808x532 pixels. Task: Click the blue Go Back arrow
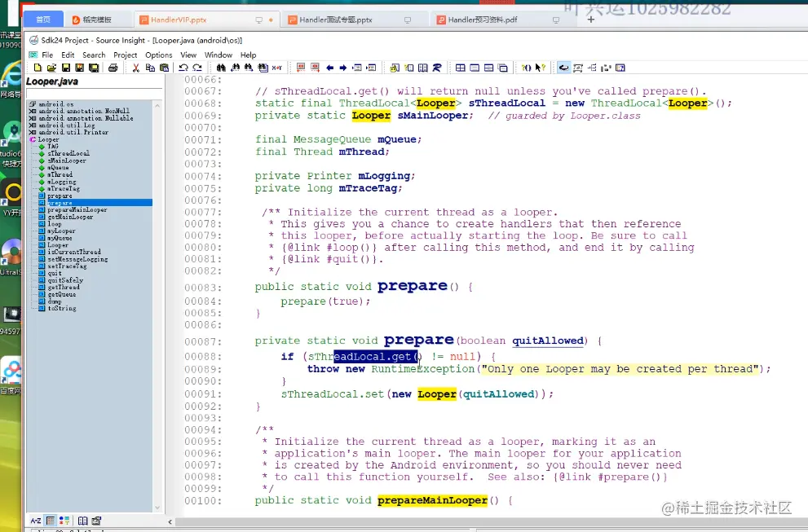[329, 68]
